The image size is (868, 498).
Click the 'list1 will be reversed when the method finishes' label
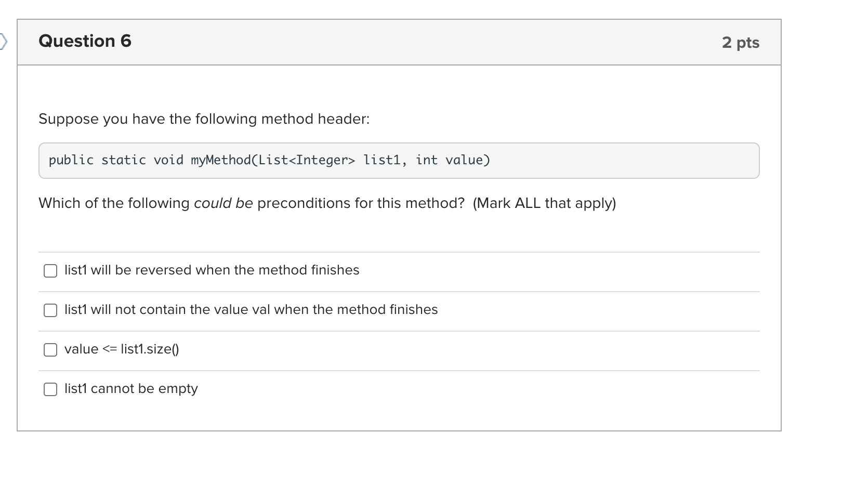tap(212, 270)
